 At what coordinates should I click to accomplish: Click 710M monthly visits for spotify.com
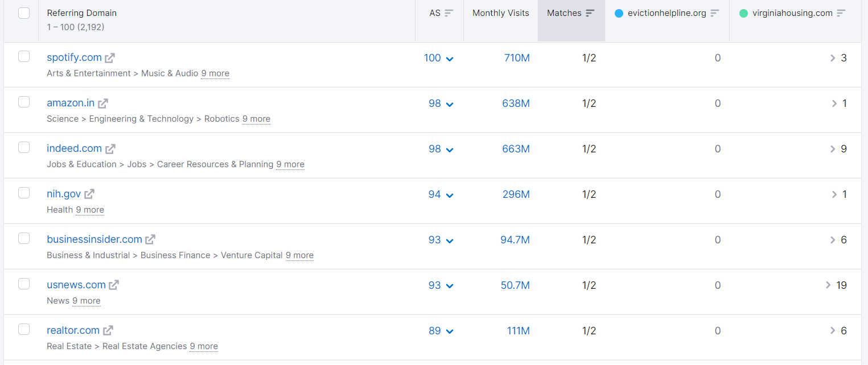click(517, 58)
